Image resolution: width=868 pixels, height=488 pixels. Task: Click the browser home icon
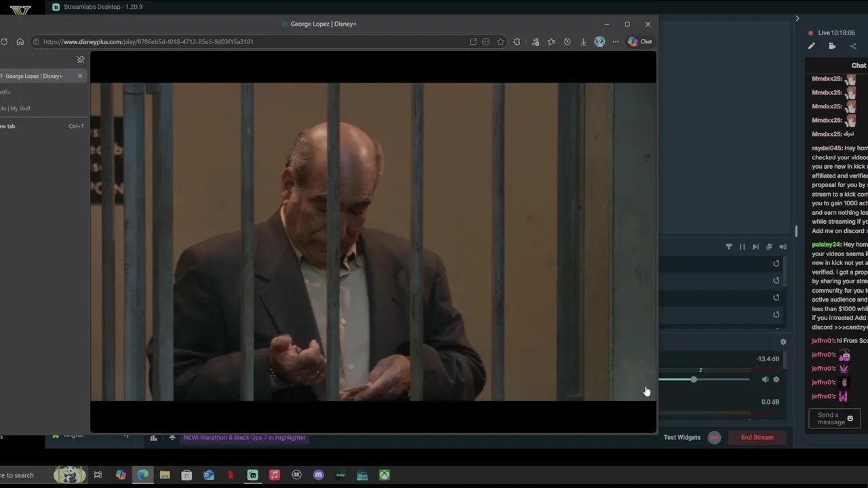coord(20,41)
